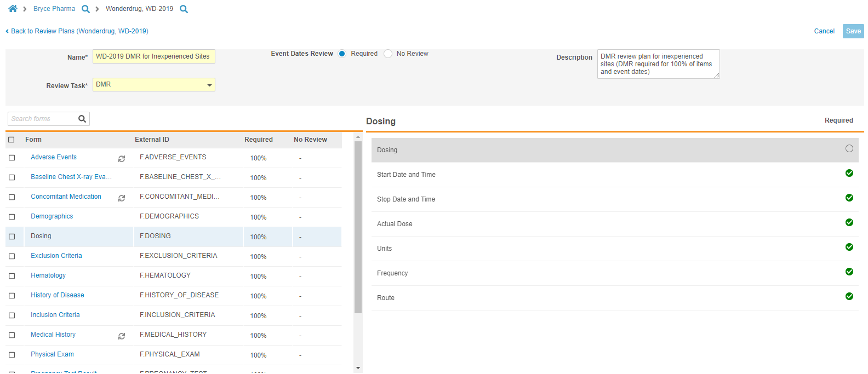Select No Review for Event Dates Review
The width and height of the screenshot is (868, 374).
coord(388,54)
